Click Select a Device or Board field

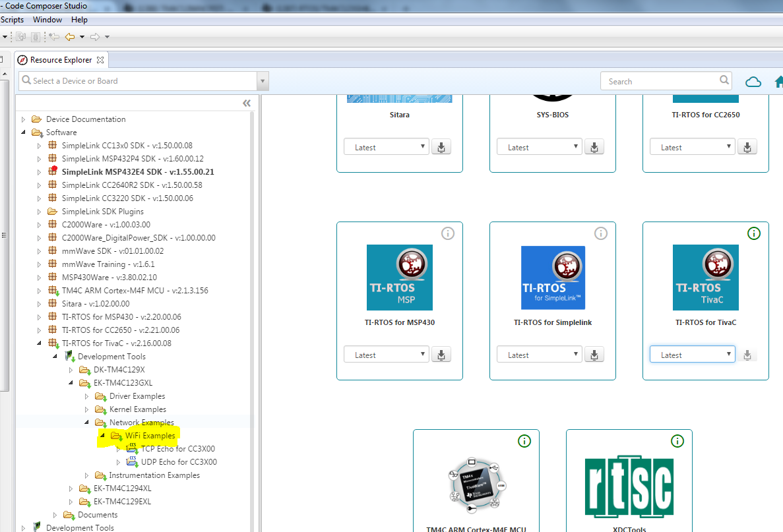[x=139, y=81]
